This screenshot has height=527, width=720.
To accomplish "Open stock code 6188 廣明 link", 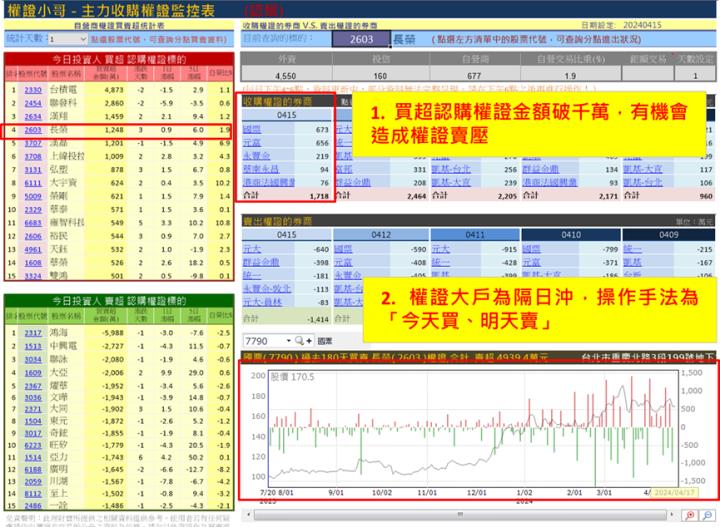I will point(33,470).
